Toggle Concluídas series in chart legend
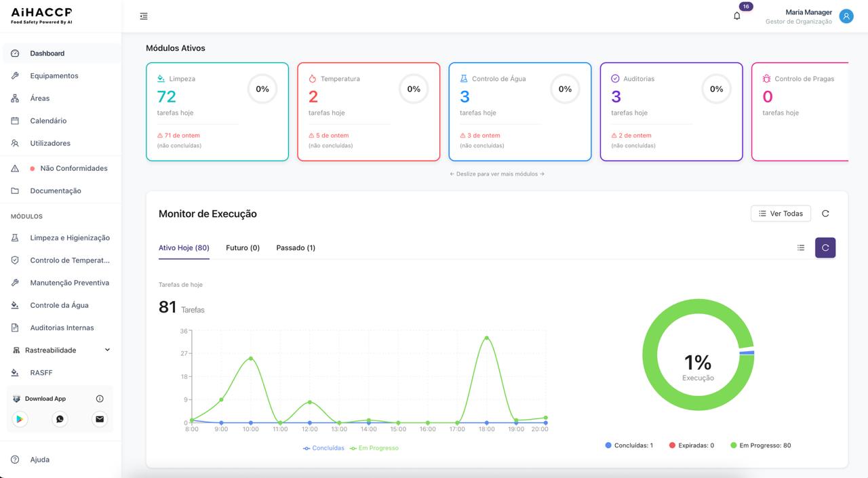The image size is (868, 478). coord(324,448)
